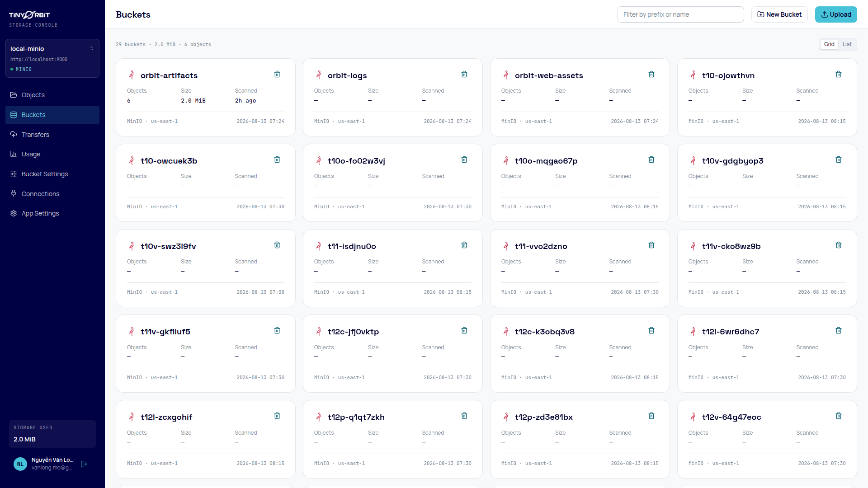This screenshot has height=488, width=868.
Task: Switch to List view
Action: [x=847, y=44]
